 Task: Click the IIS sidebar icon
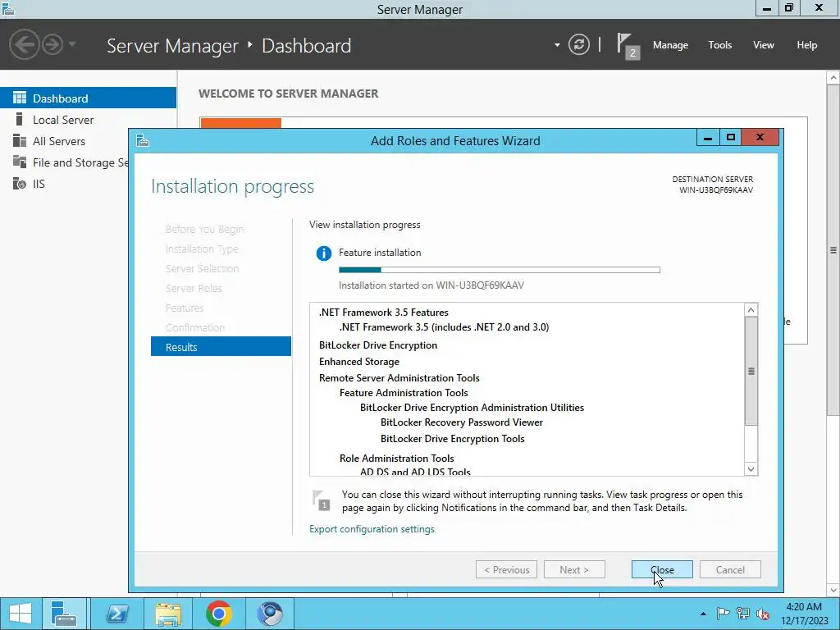20,183
